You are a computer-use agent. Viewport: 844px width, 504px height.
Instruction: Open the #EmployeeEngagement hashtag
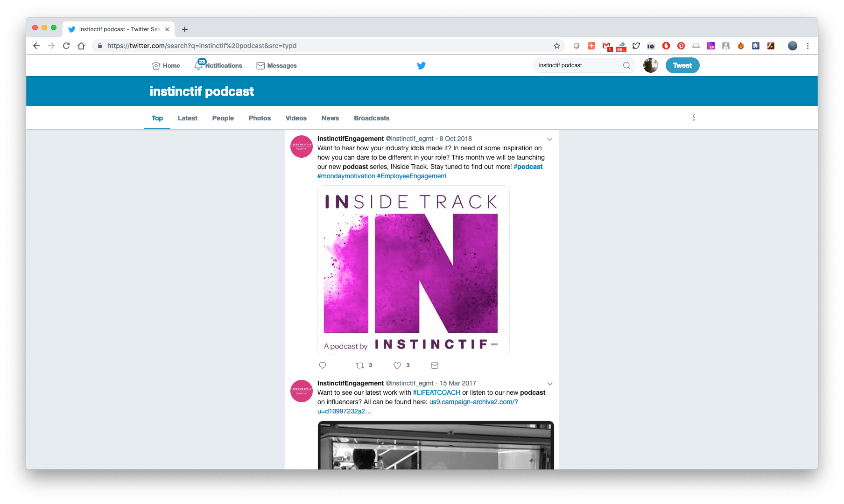412,176
